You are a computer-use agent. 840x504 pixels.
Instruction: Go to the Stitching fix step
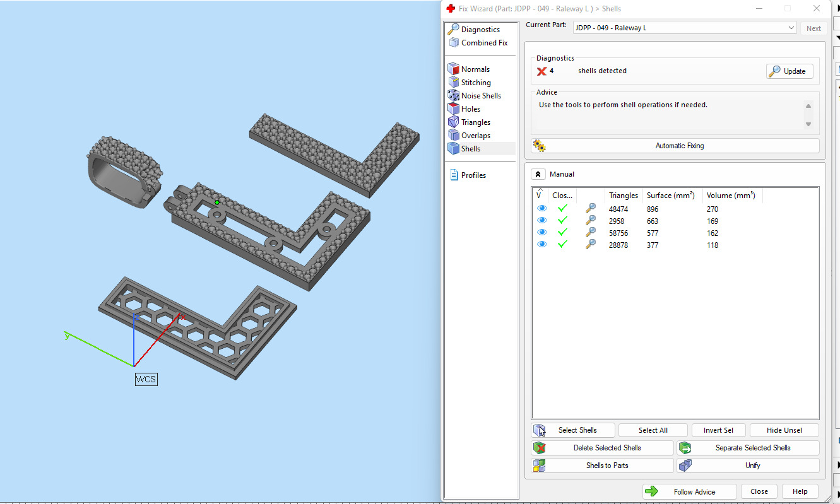pos(469,83)
